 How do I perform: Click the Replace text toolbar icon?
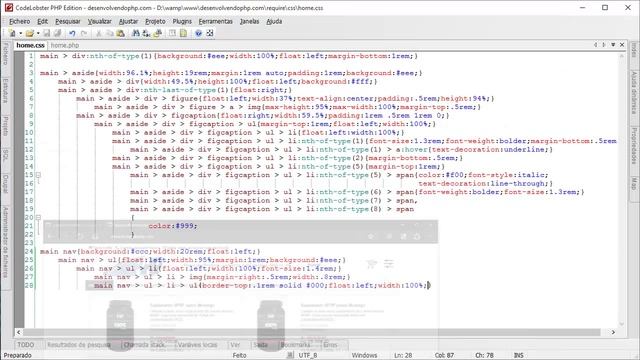[x=146, y=33]
